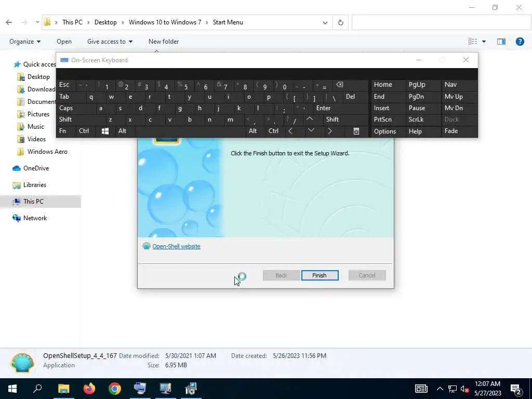Toggle the right Shift key on On-Screen Keyboard
Image resolution: width=532 pixels, height=399 pixels.
click(345, 119)
